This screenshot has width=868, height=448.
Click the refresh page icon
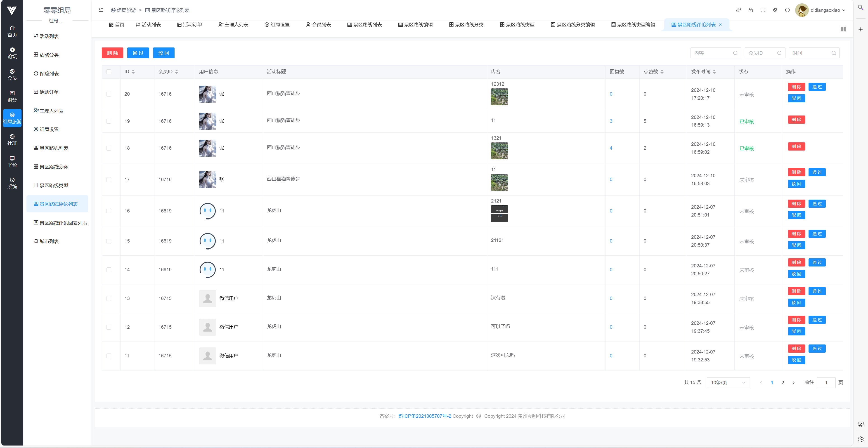coord(787,10)
